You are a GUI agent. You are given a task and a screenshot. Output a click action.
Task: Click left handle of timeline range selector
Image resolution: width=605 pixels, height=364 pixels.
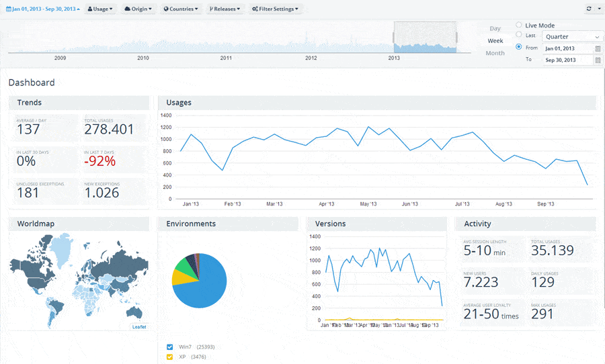[393, 38]
